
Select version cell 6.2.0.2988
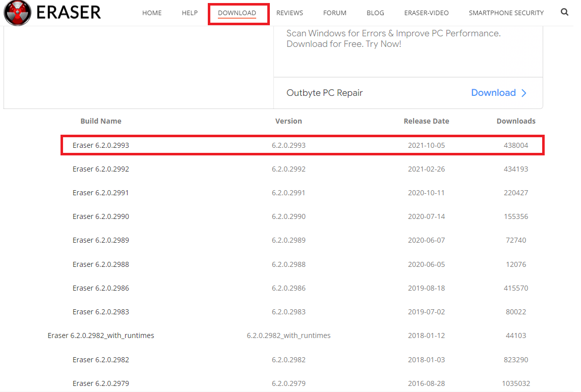coord(288,264)
